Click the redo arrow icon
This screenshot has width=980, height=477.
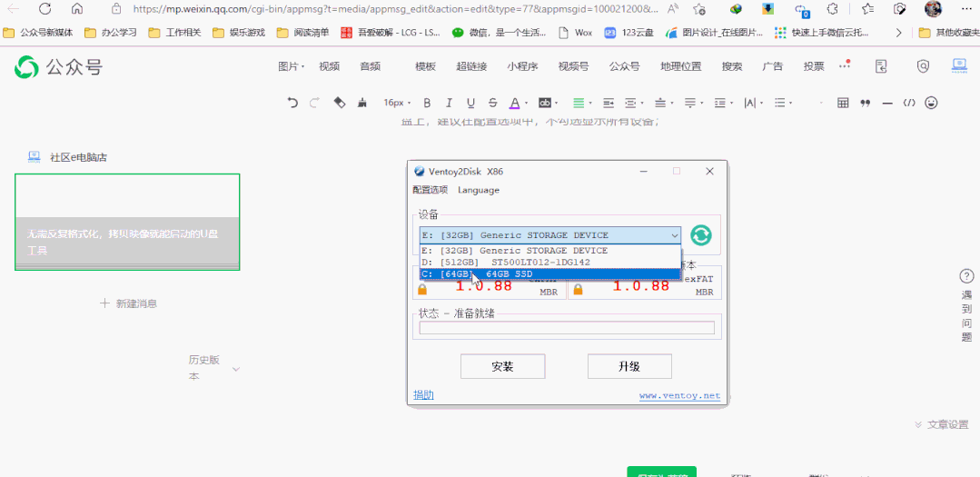point(315,104)
